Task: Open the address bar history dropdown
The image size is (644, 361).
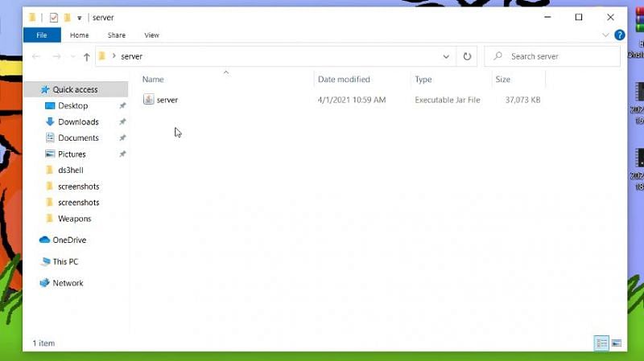Action: [x=446, y=56]
